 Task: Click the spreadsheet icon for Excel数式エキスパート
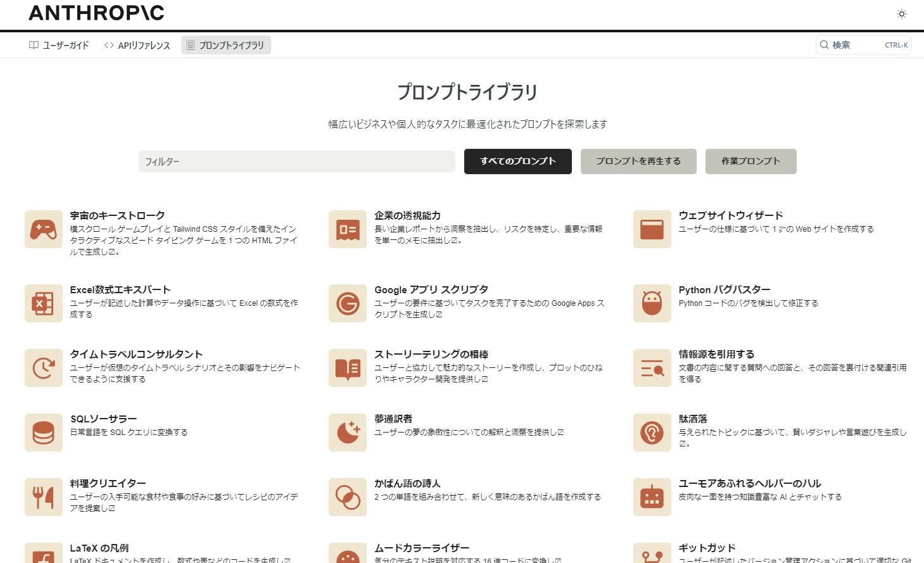pyautogui.click(x=44, y=303)
